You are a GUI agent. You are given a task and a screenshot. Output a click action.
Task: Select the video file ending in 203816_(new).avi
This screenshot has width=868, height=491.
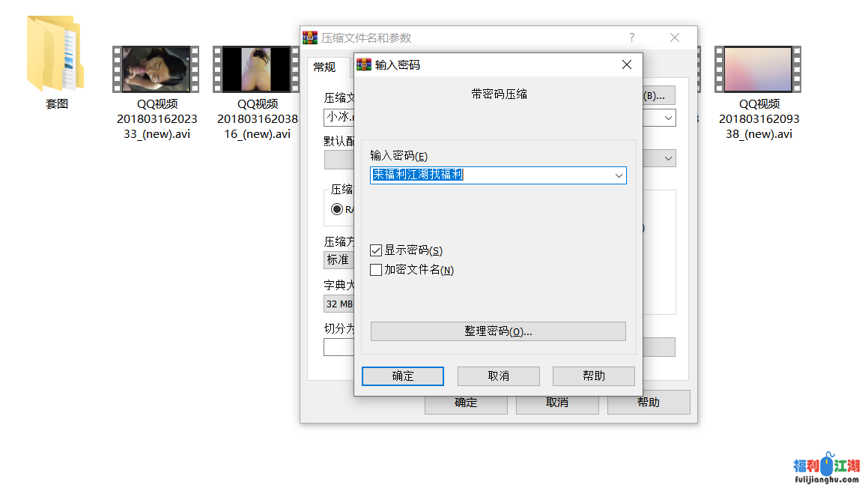[257, 69]
